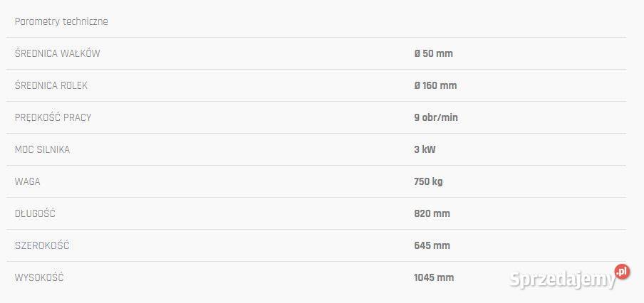Click the DŁUGOŚĆ label
Image resolution: width=644 pixels, height=303 pixels.
(35, 213)
